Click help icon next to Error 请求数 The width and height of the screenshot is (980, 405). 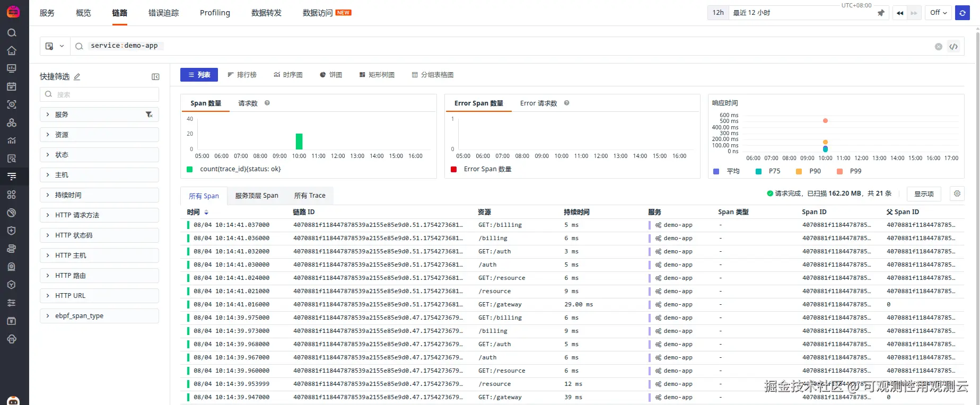(x=566, y=103)
